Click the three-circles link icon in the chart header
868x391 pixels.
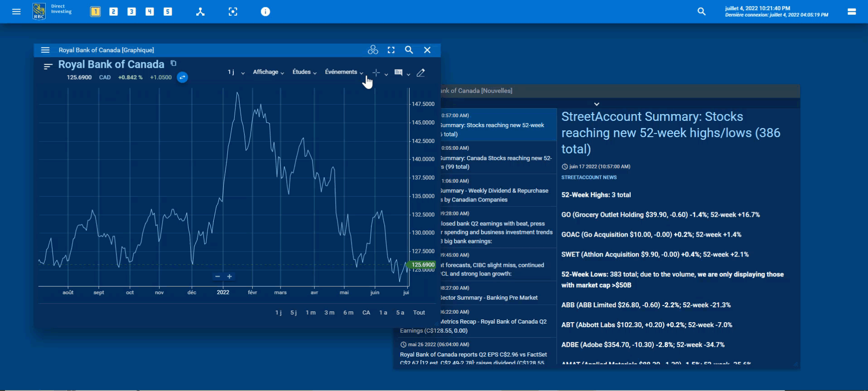point(373,50)
